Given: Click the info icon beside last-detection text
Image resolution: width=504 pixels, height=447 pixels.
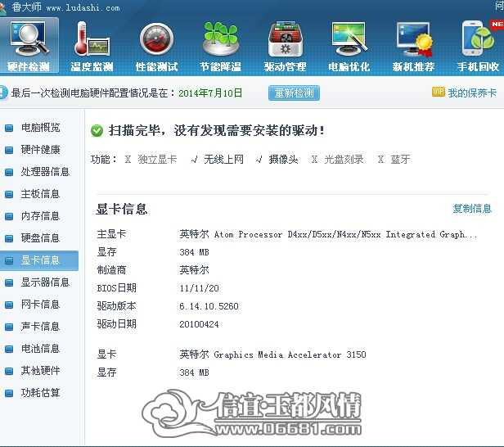Looking at the screenshot, I should 3,93.
